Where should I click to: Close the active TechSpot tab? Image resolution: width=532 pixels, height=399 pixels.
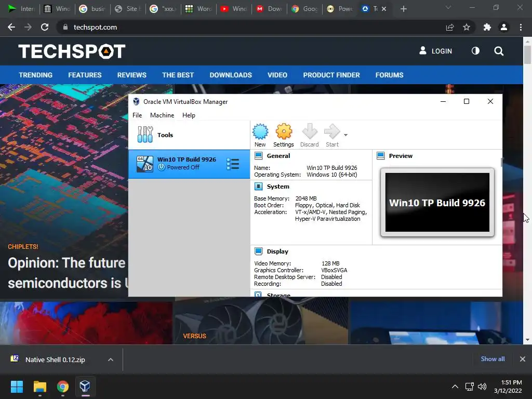(384, 9)
